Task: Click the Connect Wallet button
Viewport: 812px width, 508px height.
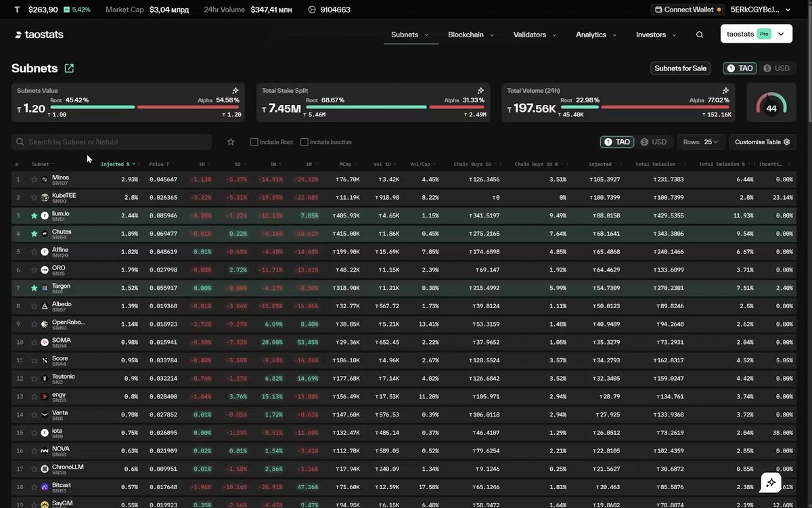Action: pos(687,10)
